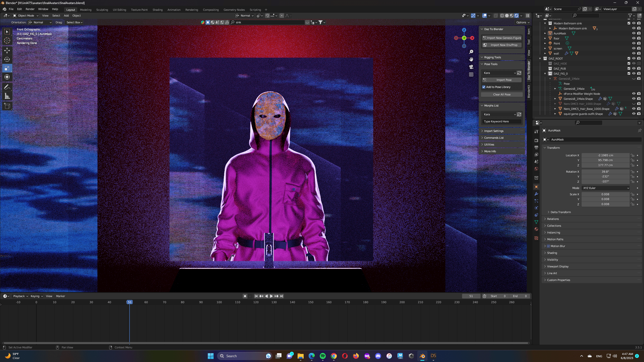Open the Material properties tab icon
The width and height of the screenshot is (644, 362).
536,229
